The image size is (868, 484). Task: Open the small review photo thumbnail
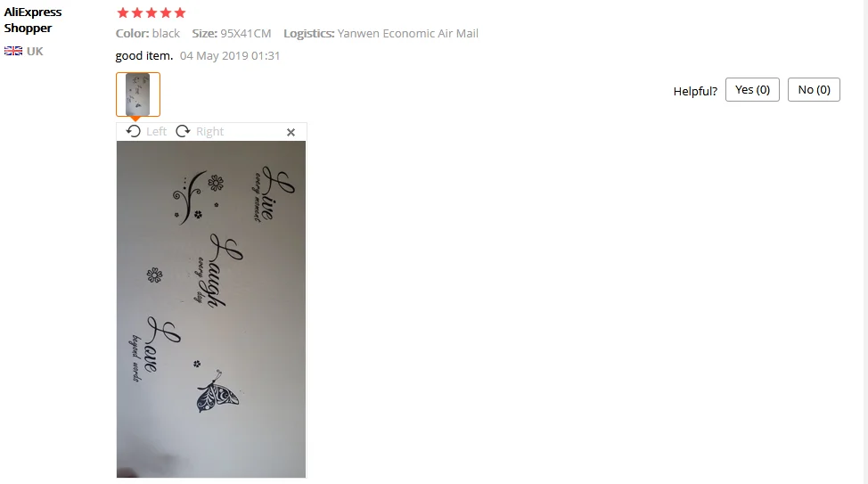138,94
